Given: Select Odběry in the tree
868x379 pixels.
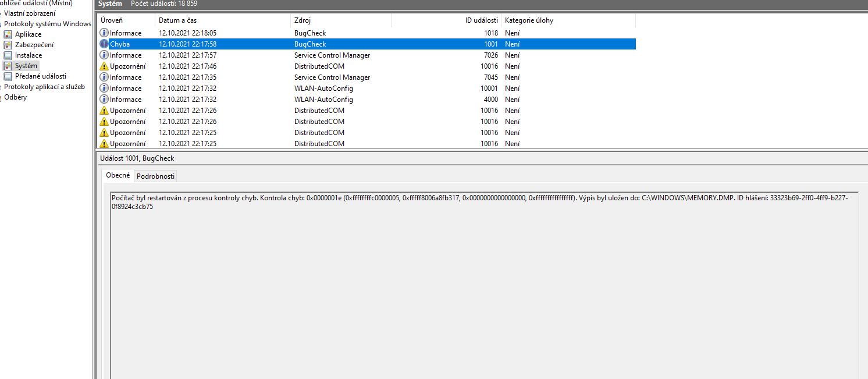Looking at the screenshot, I should coord(16,97).
